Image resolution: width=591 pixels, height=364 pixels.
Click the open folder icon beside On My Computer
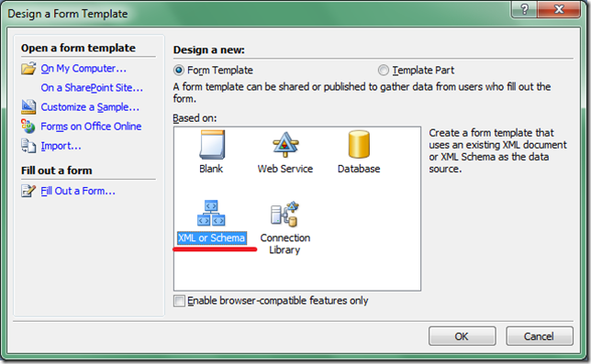pyautogui.click(x=28, y=69)
